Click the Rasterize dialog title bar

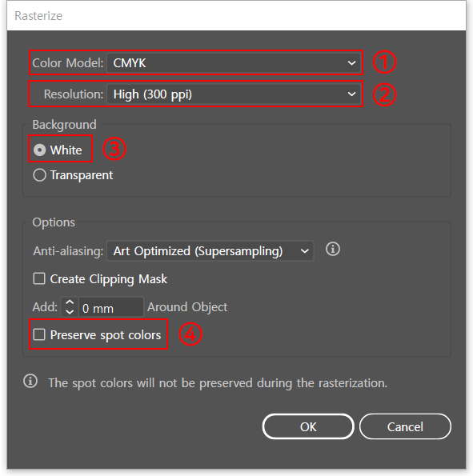point(236,16)
